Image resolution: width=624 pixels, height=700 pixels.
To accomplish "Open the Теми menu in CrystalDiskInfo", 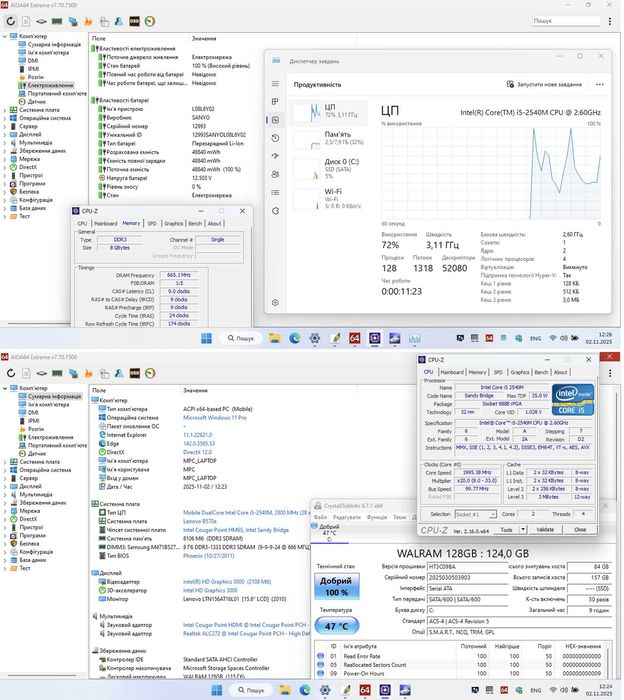I will (399, 517).
